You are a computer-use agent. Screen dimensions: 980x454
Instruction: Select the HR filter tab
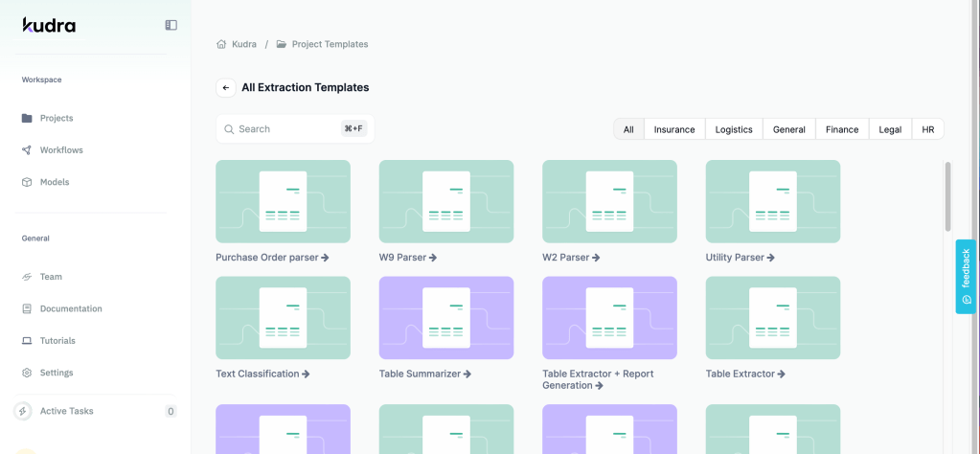click(x=928, y=129)
